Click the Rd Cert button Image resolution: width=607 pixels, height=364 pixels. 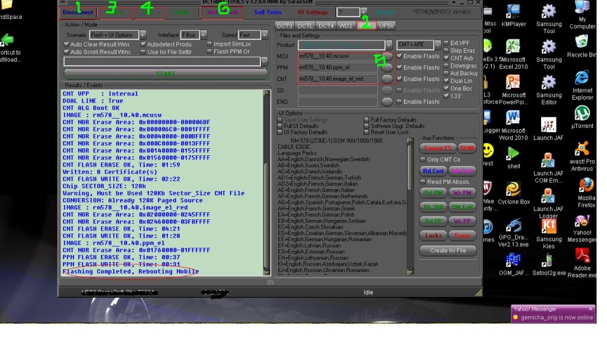point(433,171)
